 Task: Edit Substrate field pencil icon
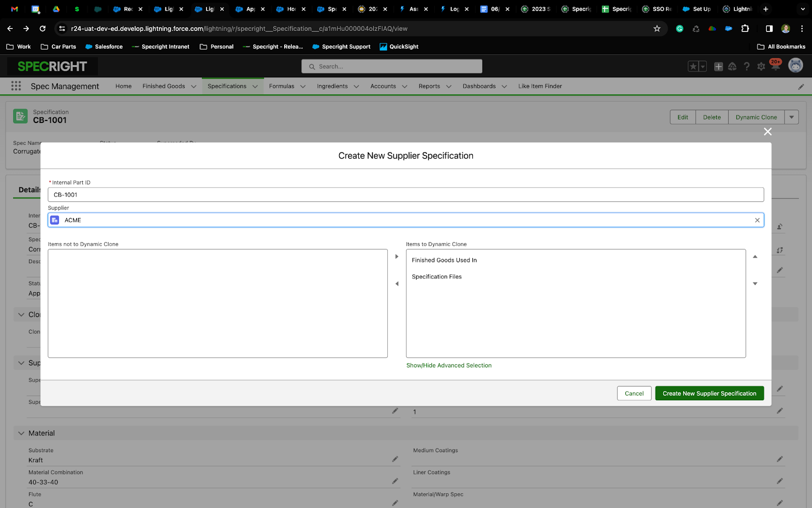coord(395,459)
